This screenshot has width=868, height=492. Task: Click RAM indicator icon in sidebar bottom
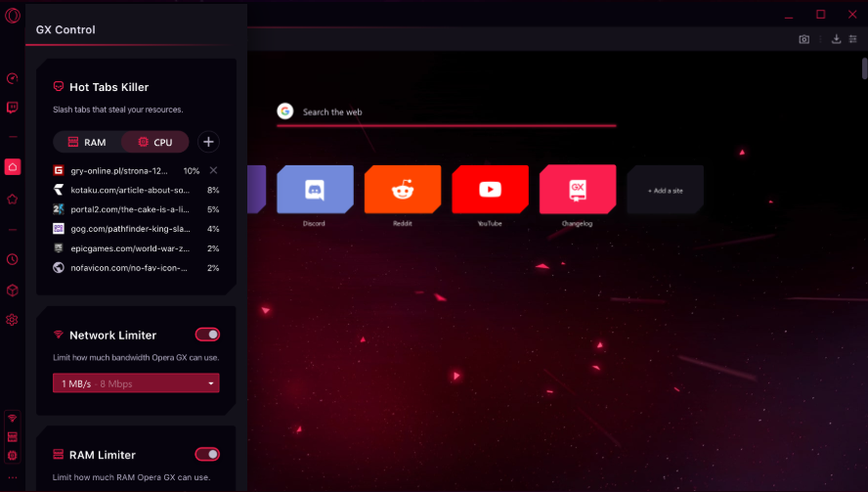[12, 437]
